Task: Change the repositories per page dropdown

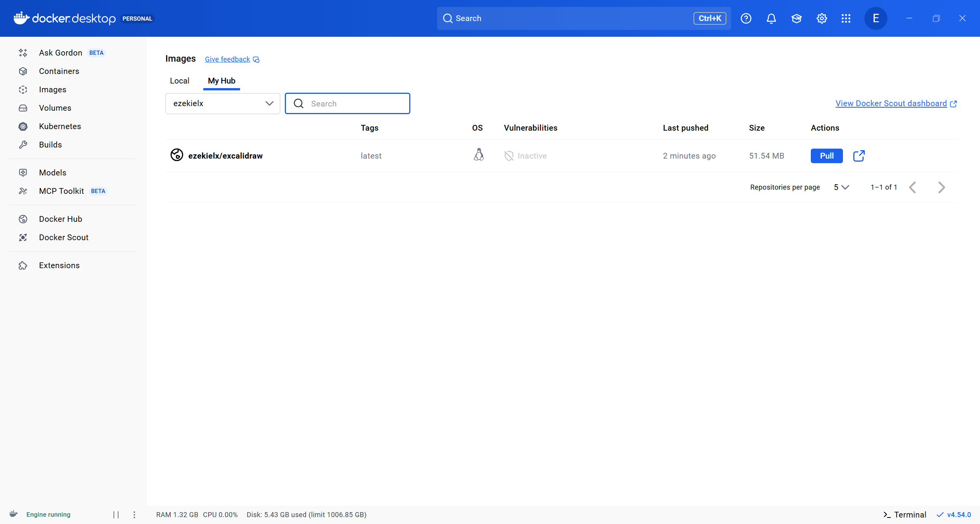Action: point(841,187)
